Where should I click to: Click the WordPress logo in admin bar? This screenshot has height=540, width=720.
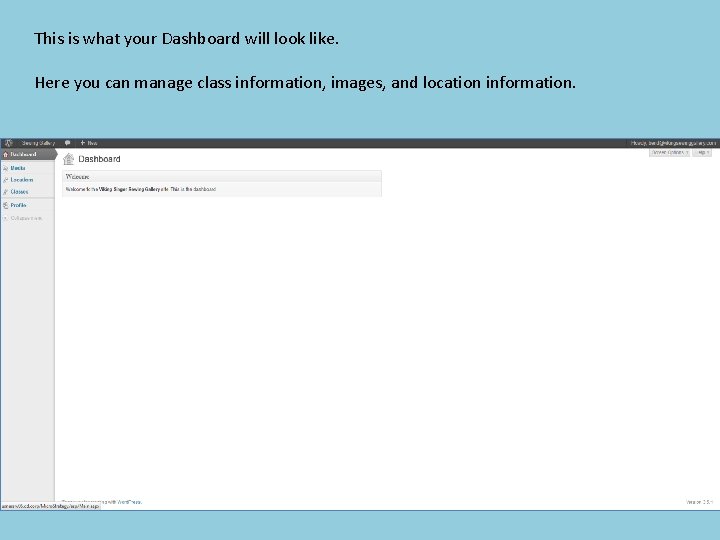(x=8, y=143)
